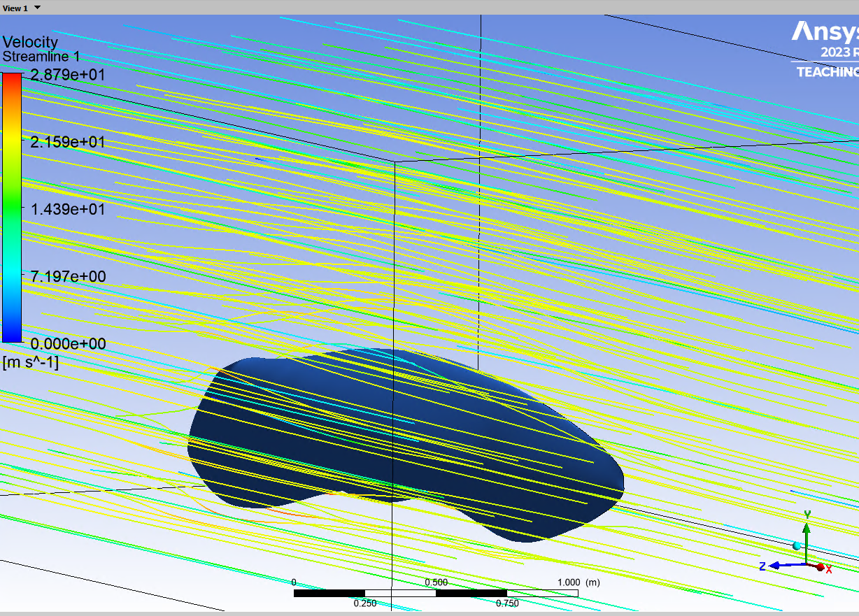This screenshot has height=616, width=859.
Task: Click the legend maximum value 2.879e+01
Action: click(x=66, y=75)
